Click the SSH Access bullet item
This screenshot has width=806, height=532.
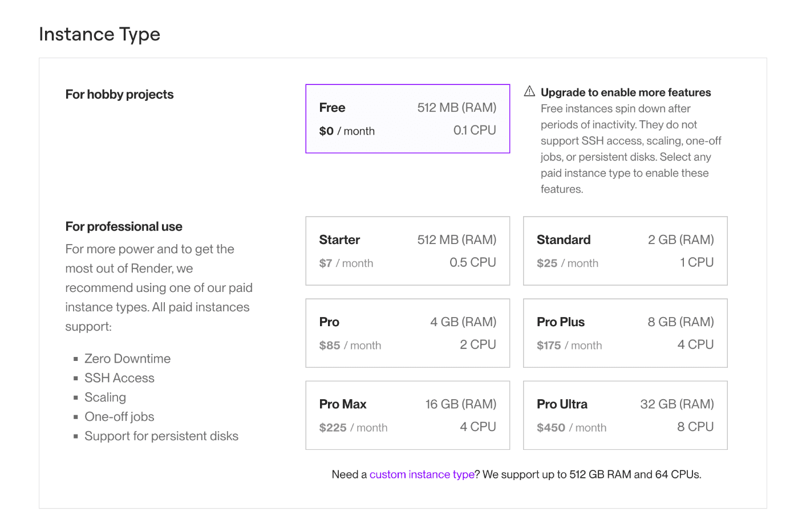(119, 378)
